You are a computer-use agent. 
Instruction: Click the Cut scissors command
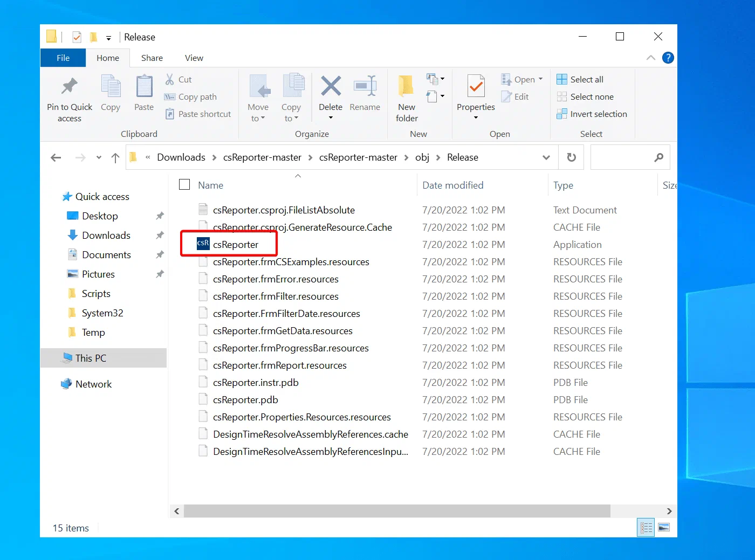coord(179,79)
